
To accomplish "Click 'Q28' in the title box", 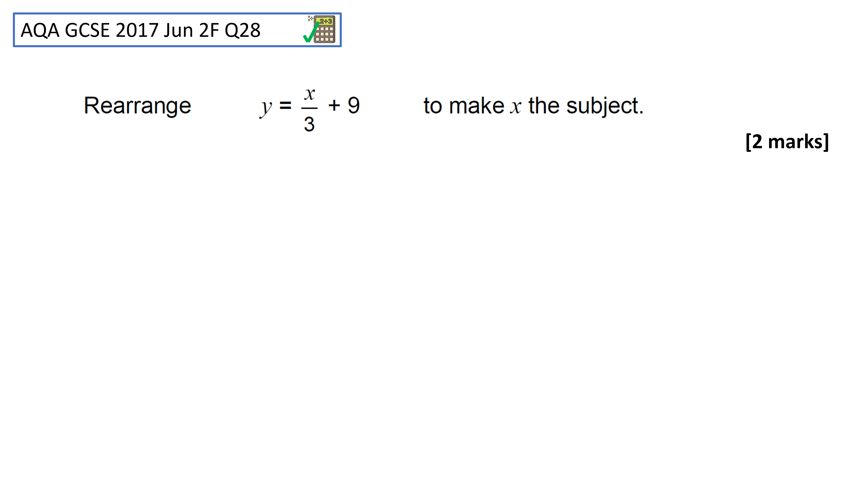I will 243,30.
